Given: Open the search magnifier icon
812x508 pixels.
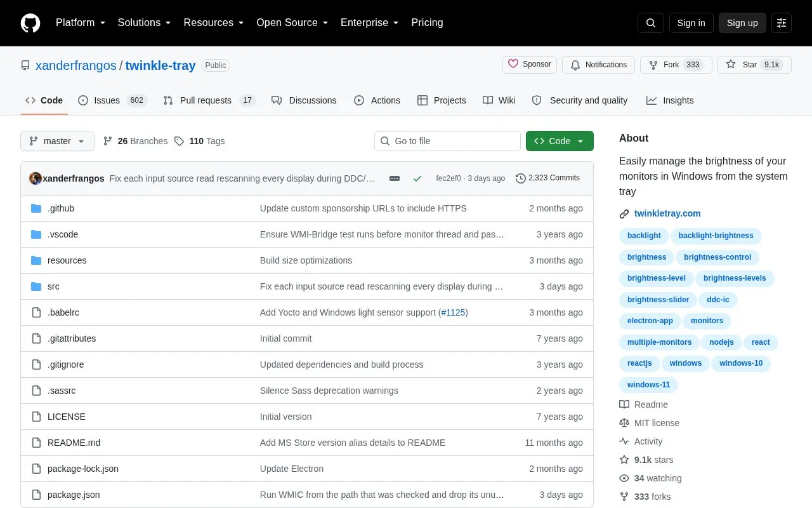Looking at the screenshot, I should click(651, 23).
